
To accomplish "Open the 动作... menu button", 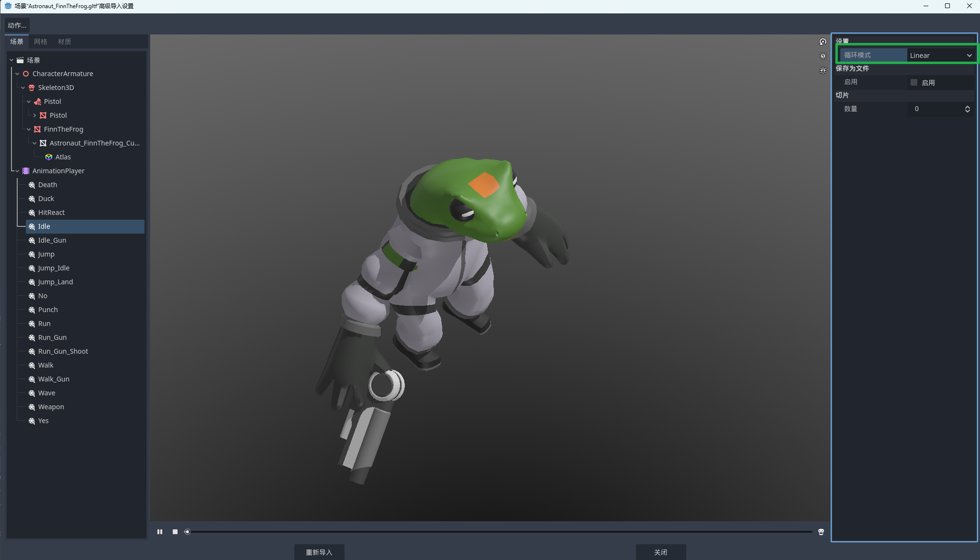I will [17, 25].
